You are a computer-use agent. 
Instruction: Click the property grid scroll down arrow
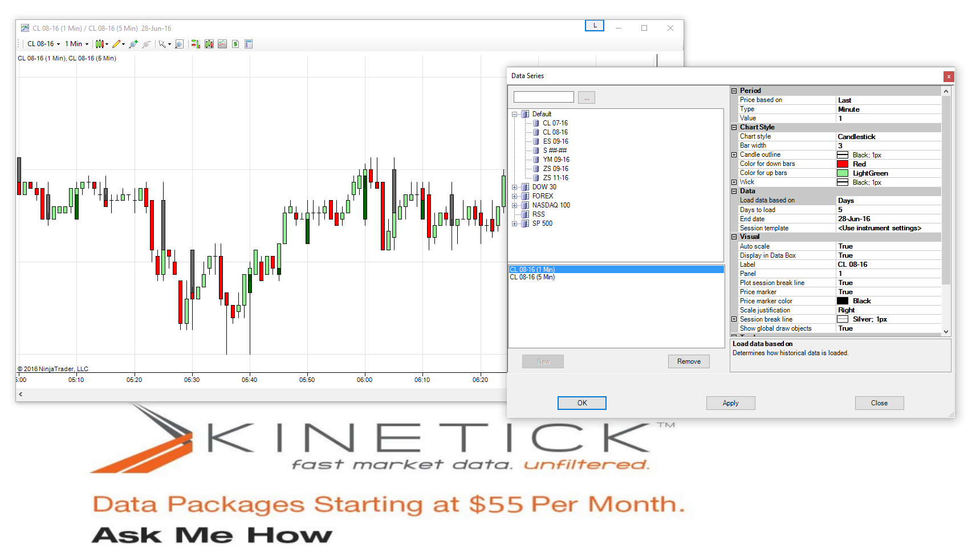(x=946, y=331)
